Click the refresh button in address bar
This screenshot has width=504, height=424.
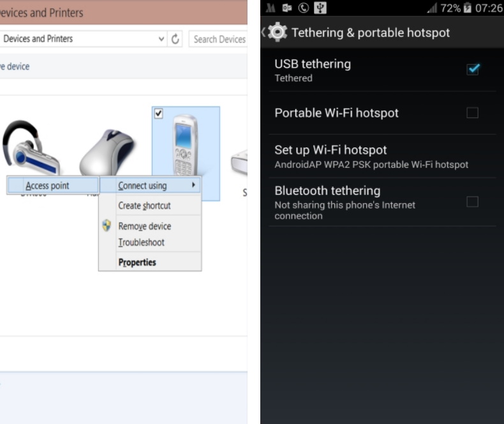coord(175,39)
